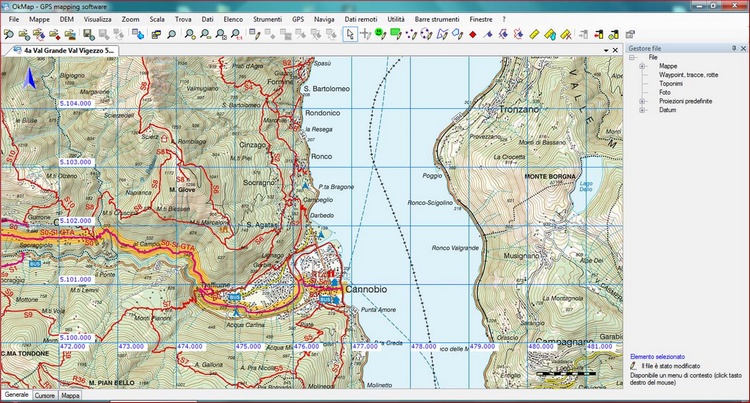Select Waypoint, tracce, rotte tree item

pyautogui.click(x=688, y=75)
